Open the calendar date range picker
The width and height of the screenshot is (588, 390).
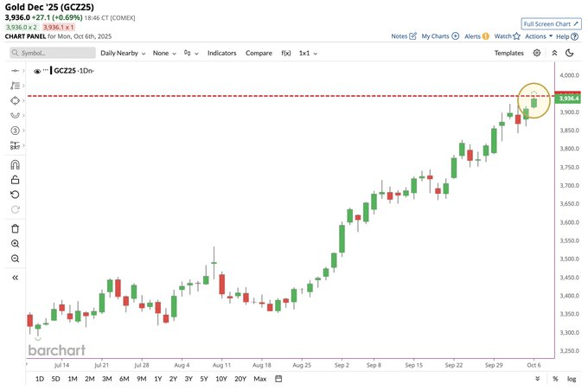point(278,379)
